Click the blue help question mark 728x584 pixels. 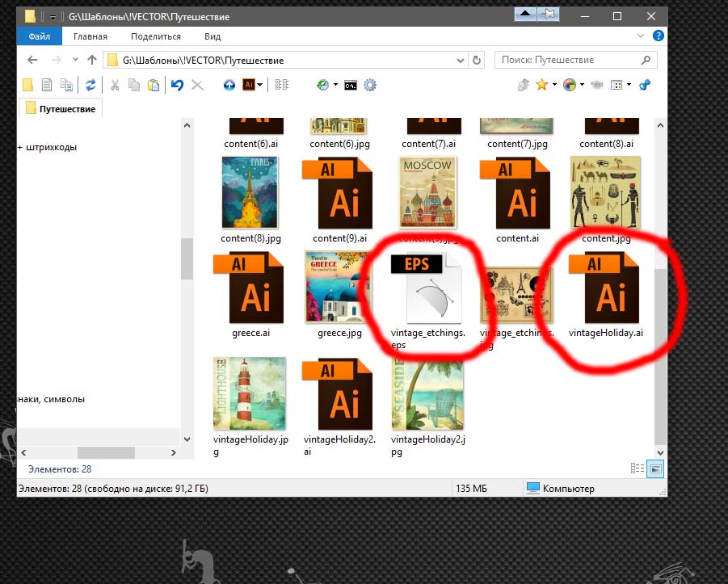pos(659,36)
